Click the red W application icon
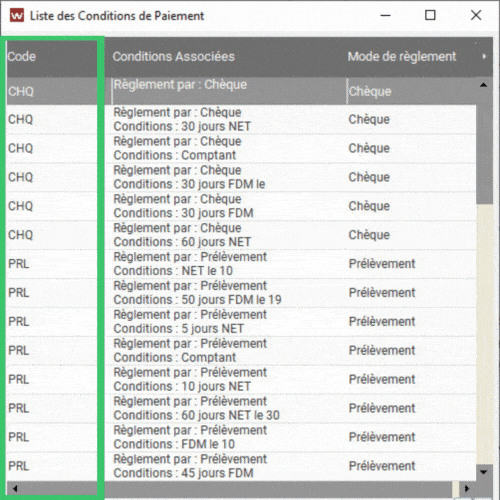 (x=17, y=16)
